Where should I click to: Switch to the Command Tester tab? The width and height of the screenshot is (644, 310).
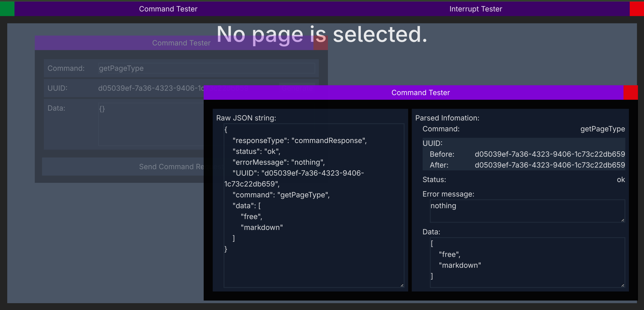point(168,9)
